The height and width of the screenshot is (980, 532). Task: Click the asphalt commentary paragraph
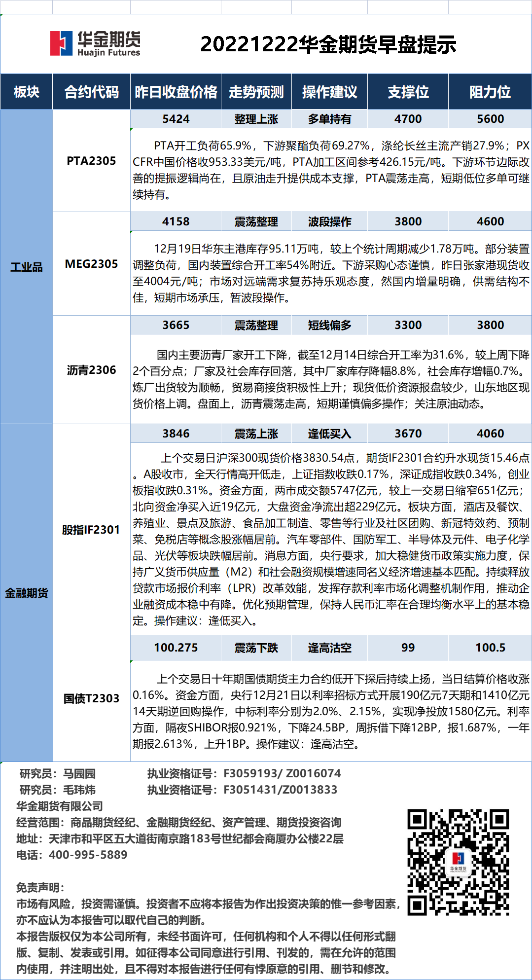coord(331,379)
